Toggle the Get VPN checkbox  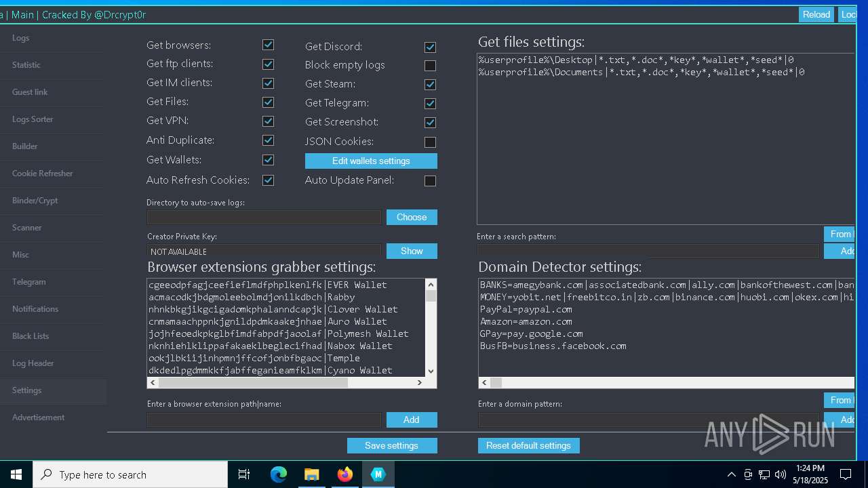pyautogui.click(x=268, y=121)
